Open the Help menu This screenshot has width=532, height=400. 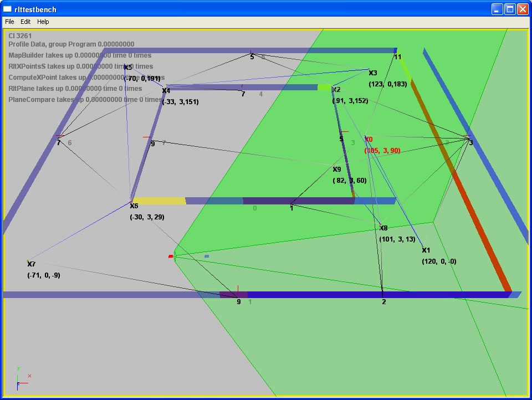pos(43,22)
